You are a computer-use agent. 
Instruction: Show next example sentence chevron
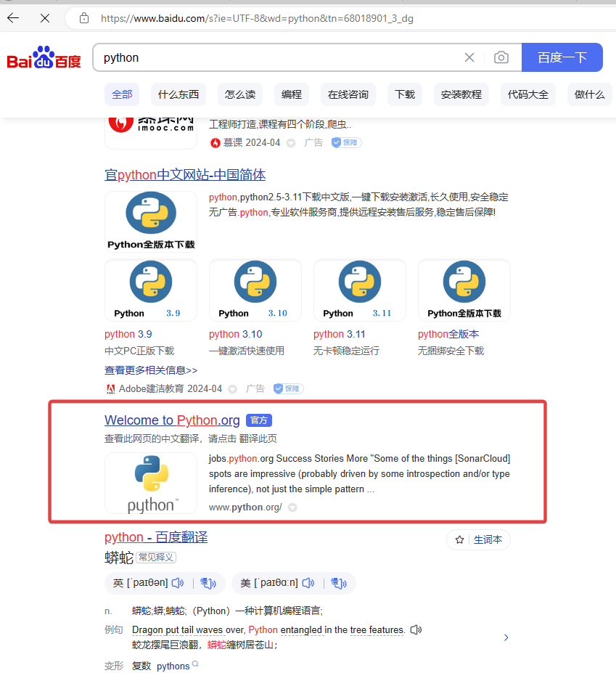tap(506, 637)
